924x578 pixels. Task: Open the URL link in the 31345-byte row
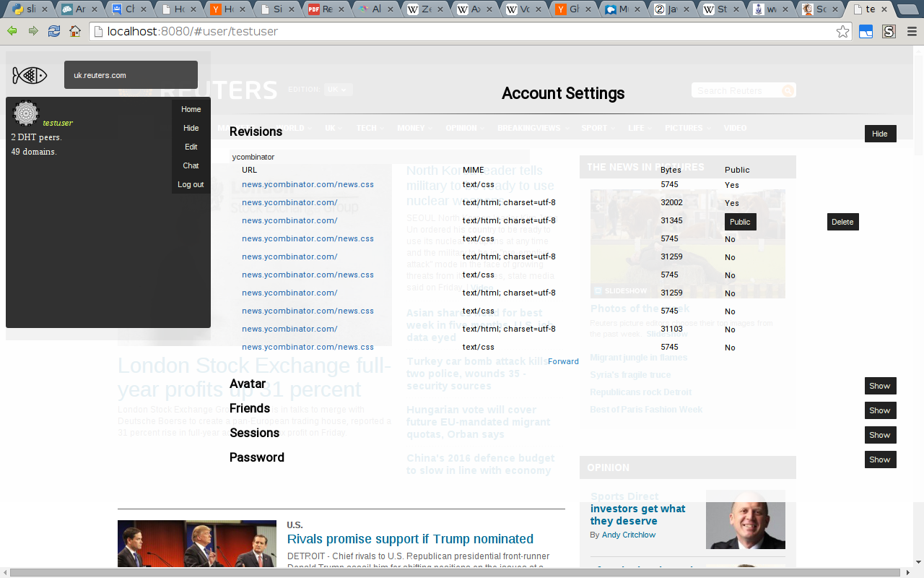pos(289,220)
